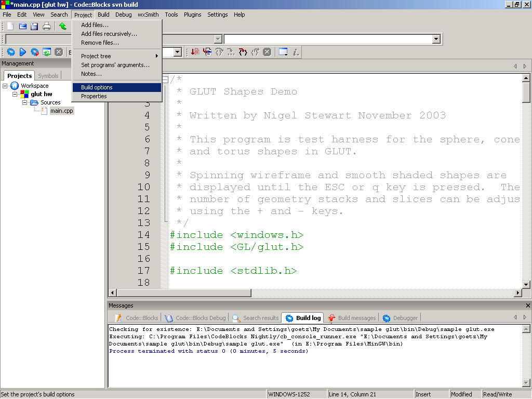Viewport: 532px width, 399px height.
Task: Choose Properties from the Project menu
Action: coord(94,96)
